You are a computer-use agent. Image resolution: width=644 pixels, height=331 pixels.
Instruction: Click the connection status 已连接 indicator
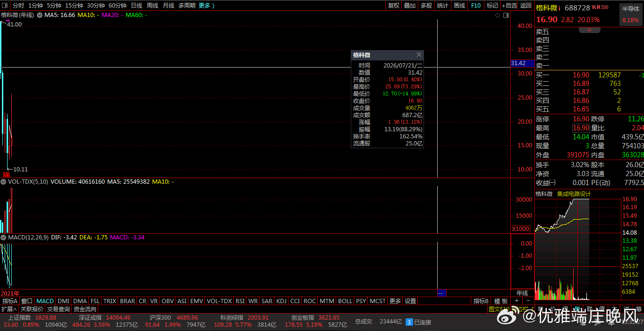(x=419, y=322)
